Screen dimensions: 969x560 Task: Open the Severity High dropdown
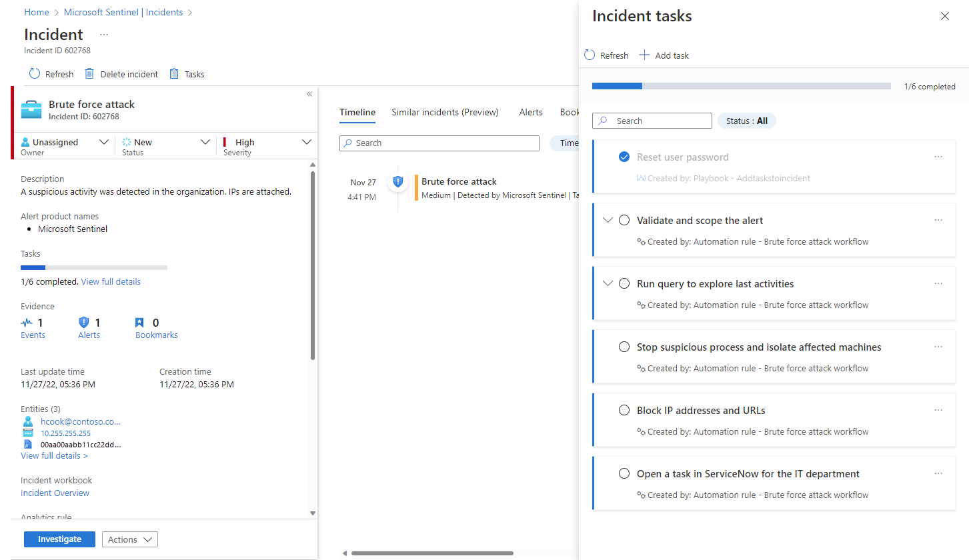tap(307, 142)
